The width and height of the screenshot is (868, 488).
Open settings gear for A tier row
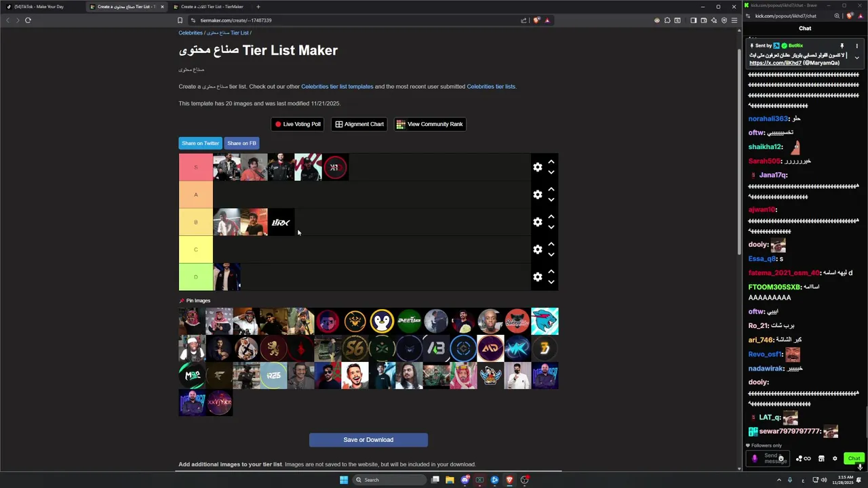[538, 195]
